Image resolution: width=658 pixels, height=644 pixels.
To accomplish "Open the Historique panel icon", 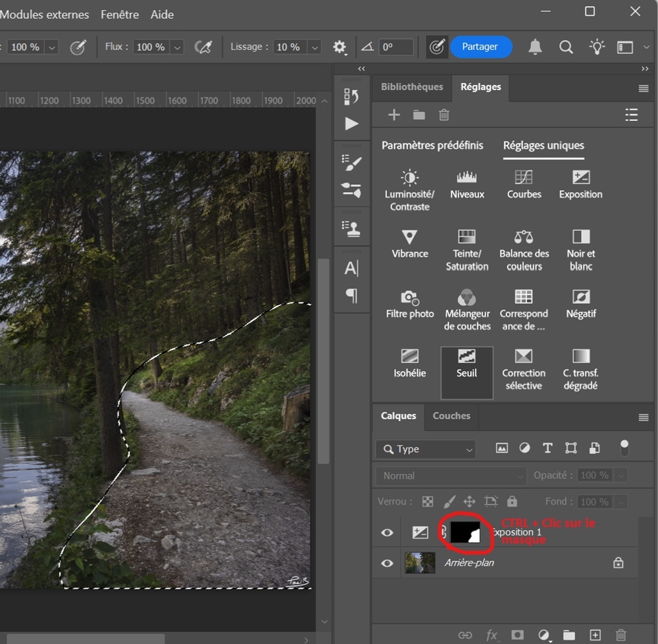I will point(351,97).
